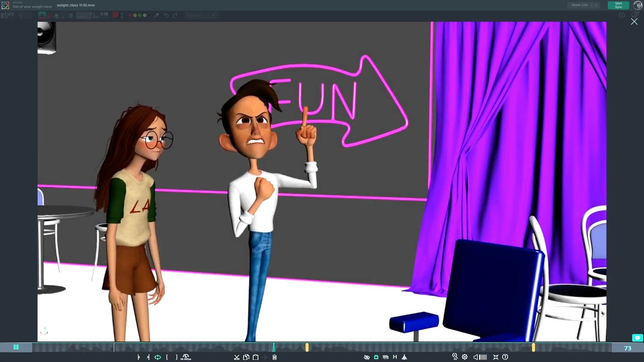
Task: Click the teal playhead on the timeline
Action: [274, 347]
